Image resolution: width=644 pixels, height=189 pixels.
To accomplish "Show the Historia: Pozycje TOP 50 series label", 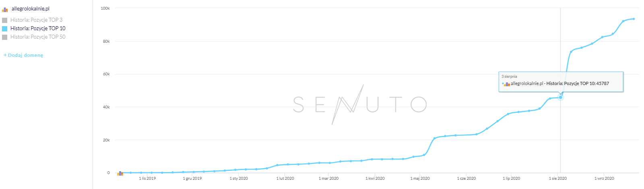I will [38, 37].
